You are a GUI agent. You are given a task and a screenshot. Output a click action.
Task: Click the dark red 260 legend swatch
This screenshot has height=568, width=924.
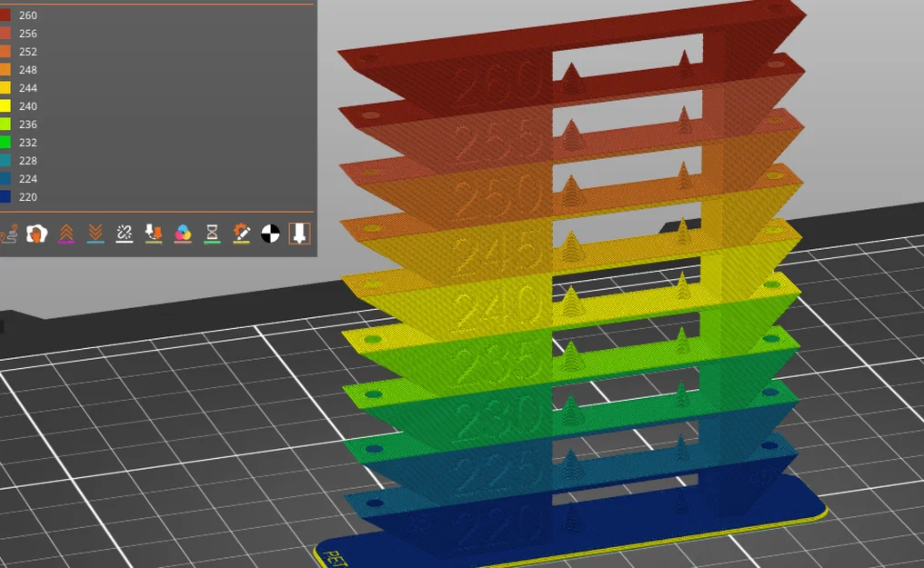point(5,15)
